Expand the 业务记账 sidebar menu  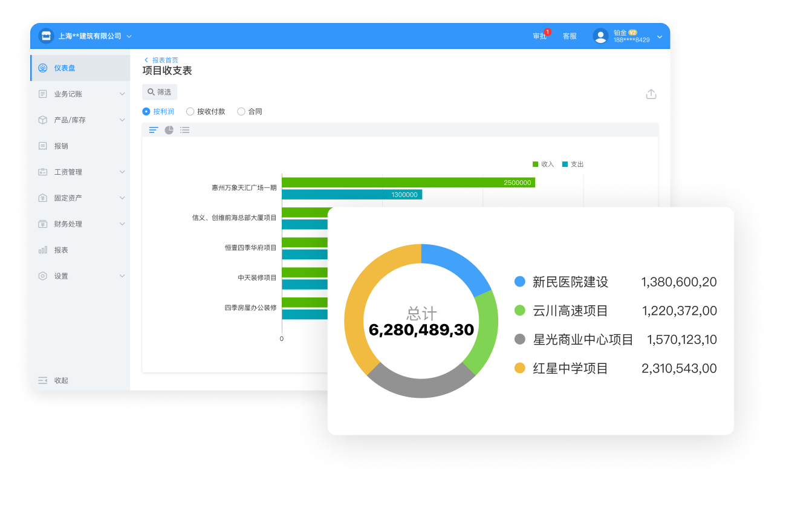[x=80, y=94]
